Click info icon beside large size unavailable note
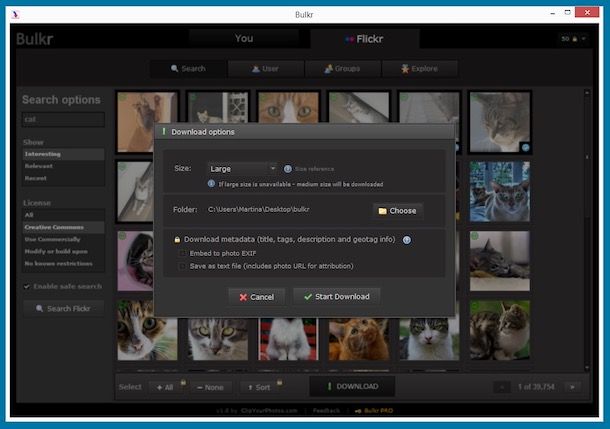The height and width of the screenshot is (429, 610). (211, 184)
